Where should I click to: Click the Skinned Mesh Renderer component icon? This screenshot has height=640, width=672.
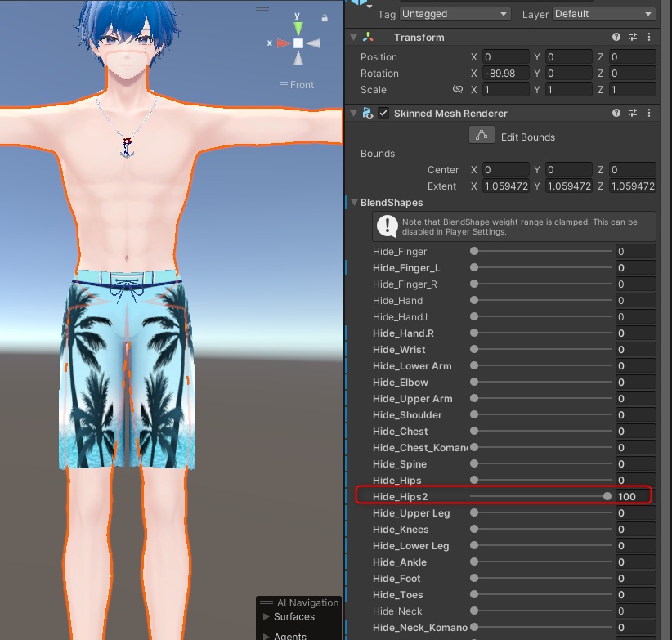(x=370, y=113)
